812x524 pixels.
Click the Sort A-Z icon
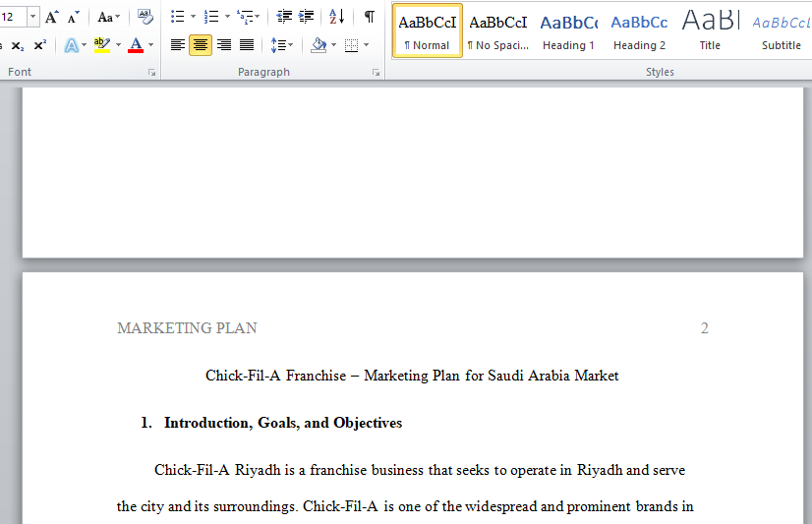pyautogui.click(x=336, y=17)
